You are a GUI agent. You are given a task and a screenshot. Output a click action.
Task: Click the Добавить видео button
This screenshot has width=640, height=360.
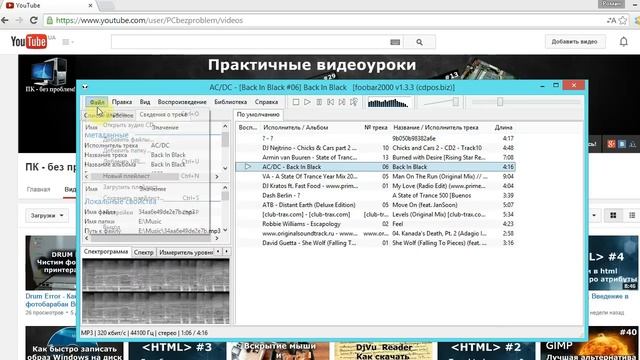(x=574, y=42)
